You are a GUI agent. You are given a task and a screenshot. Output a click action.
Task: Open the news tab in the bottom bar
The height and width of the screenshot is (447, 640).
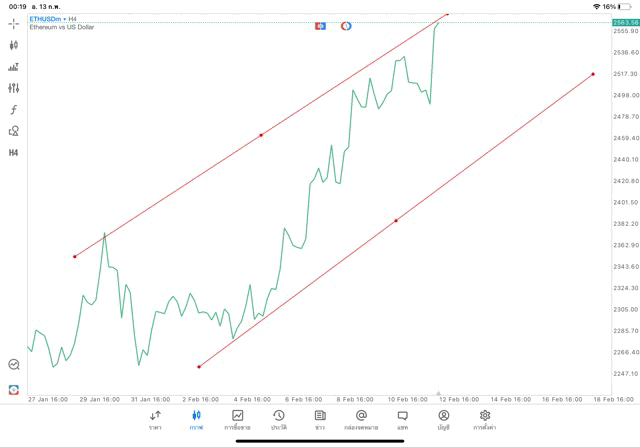(319, 419)
